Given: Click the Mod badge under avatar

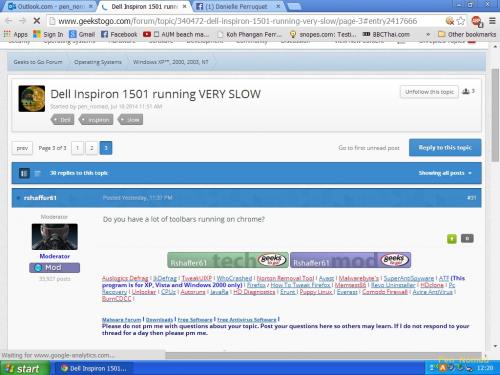Looking at the screenshot, I should 54,268.
